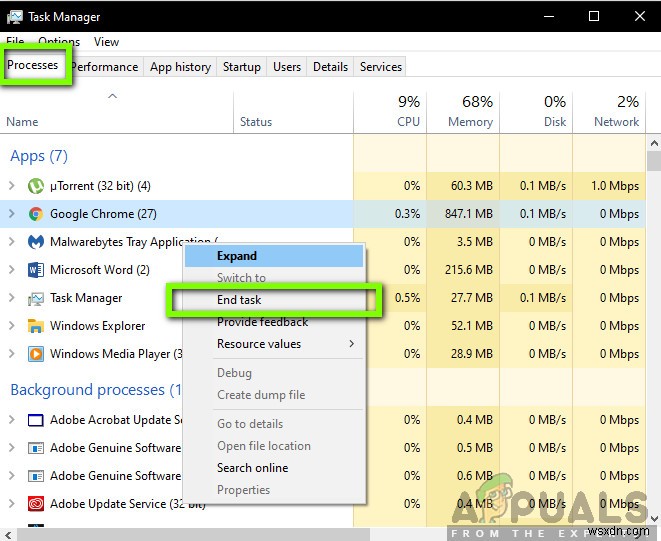Viewport: 661px width, 541px height.
Task: Click the Google Chrome icon
Action: coord(36,214)
